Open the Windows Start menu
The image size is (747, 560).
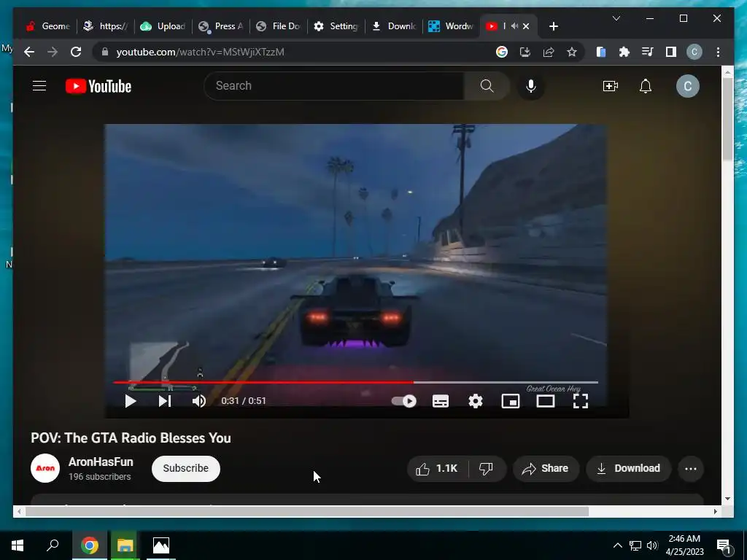tap(18, 545)
